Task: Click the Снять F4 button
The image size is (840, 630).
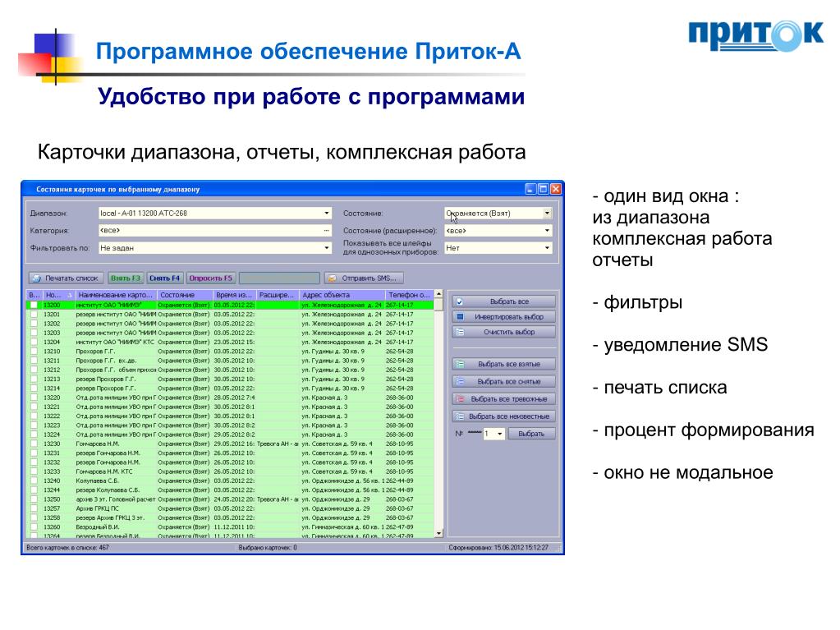Action: [x=164, y=278]
